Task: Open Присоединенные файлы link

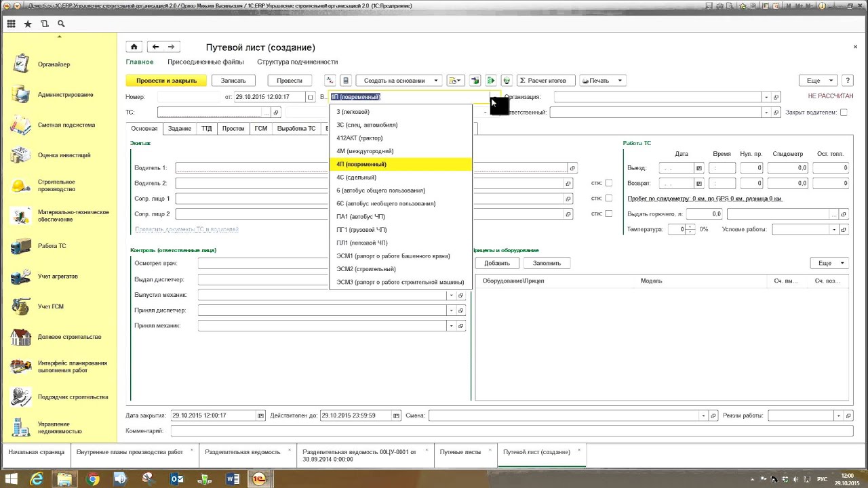Action: coord(205,62)
